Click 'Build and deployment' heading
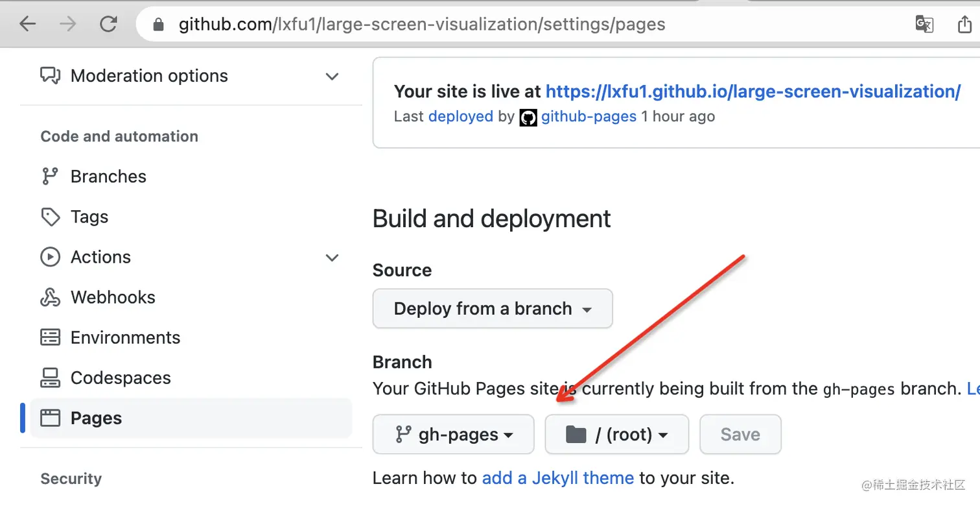The height and width of the screenshot is (506, 980). point(492,219)
